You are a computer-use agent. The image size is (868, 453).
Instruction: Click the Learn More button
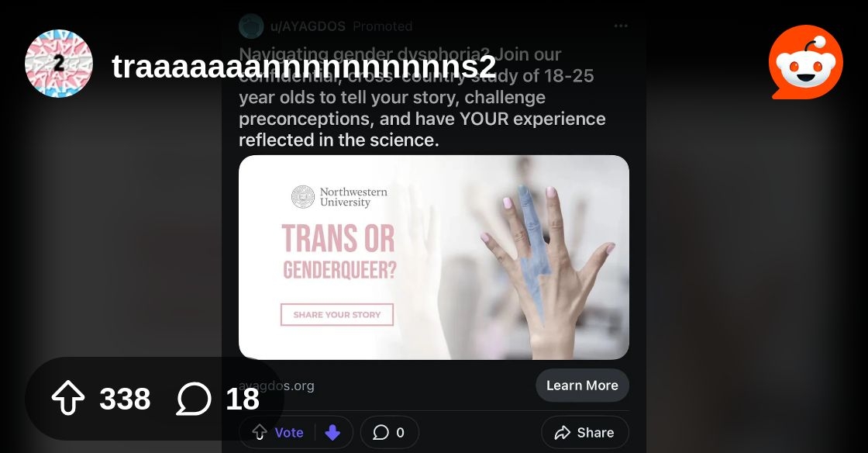tap(582, 386)
